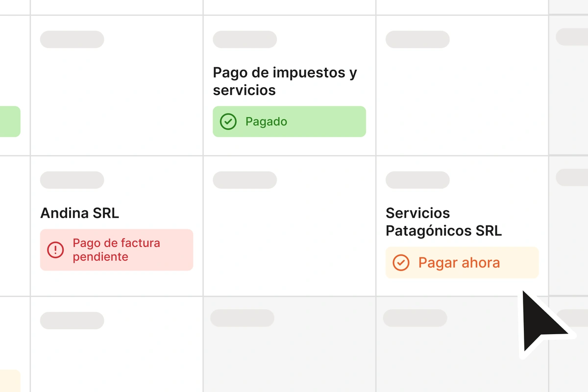Click the date placeholder above Pago de impuestos

245,39
